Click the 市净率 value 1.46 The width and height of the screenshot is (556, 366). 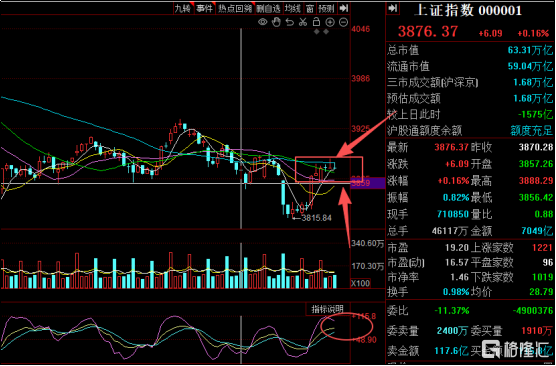460,277
